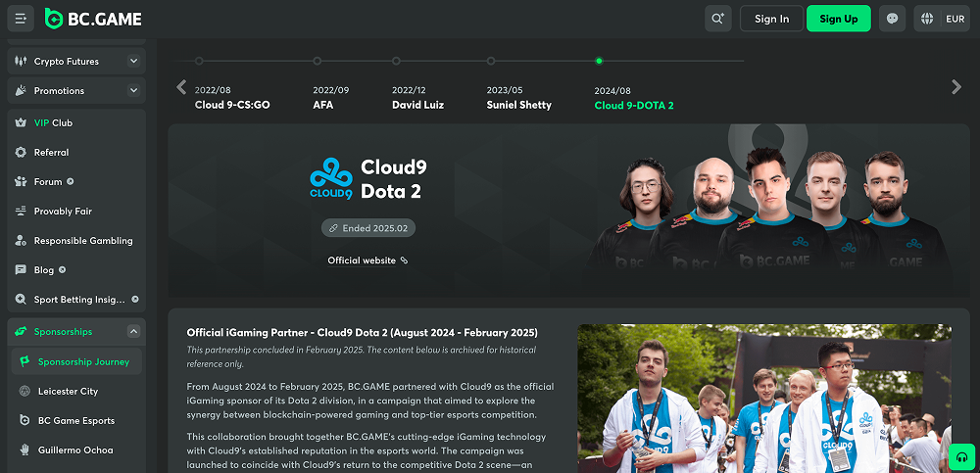Click the Leicester City crest icon
Image resolution: width=980 pixels, height=473 pixels.
click(25, 391)
